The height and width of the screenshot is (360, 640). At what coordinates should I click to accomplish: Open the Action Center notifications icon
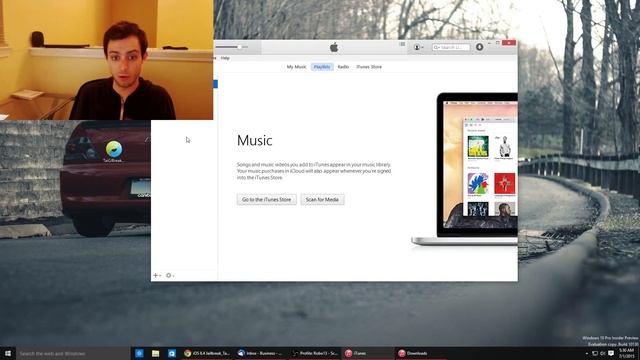click(x=611, y=353)
